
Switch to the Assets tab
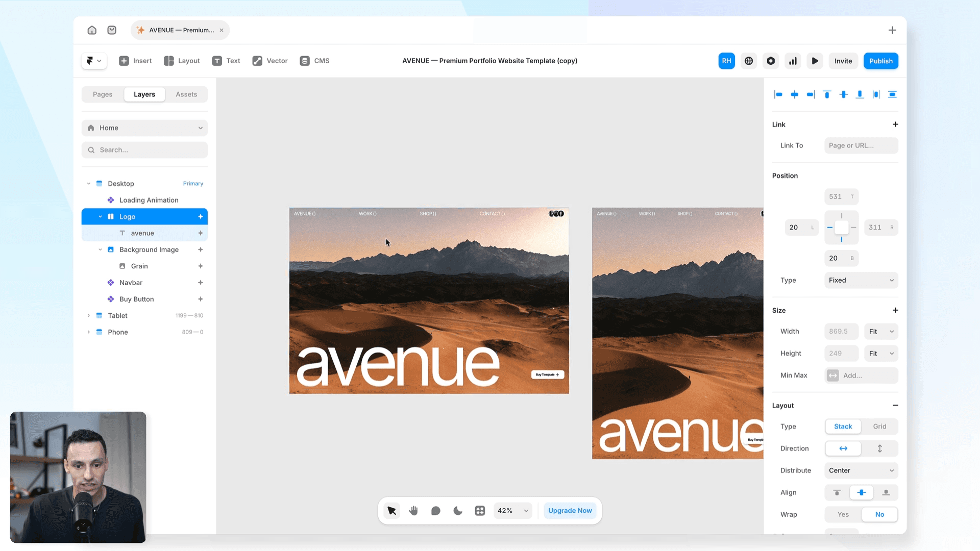coord(186,94)
